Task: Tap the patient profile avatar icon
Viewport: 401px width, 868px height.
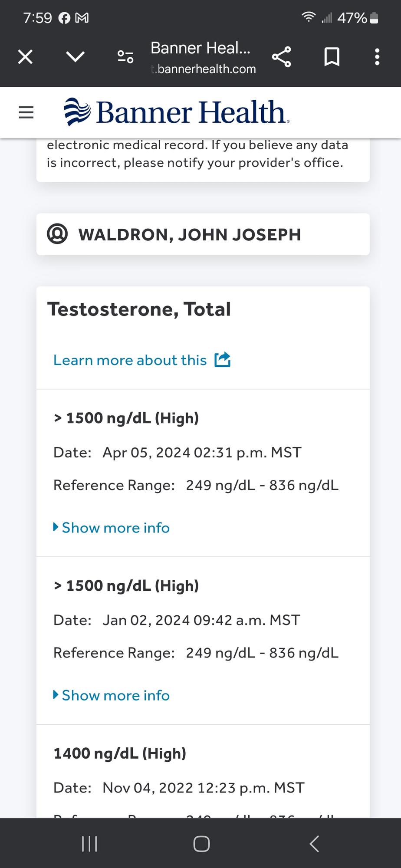Action: pyautogui.click(x=57, y=234)
